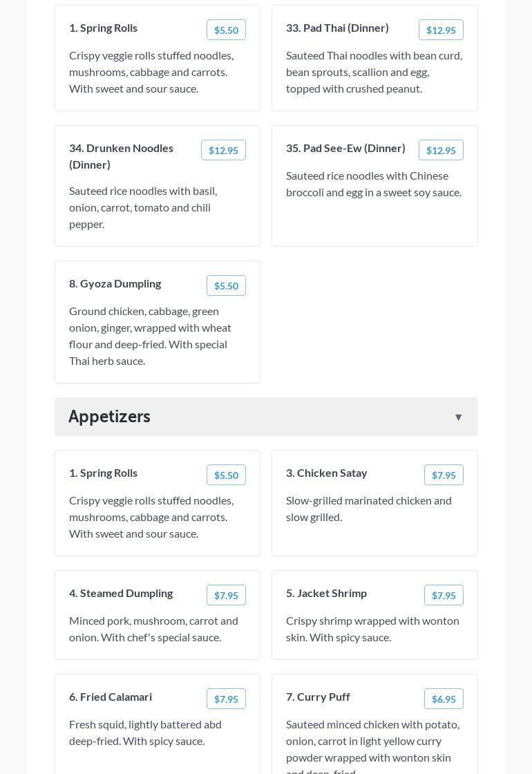Select the 6. Fried Calamari title
The height and width of the screenshot is (774, 532).
tap(111, 697)
